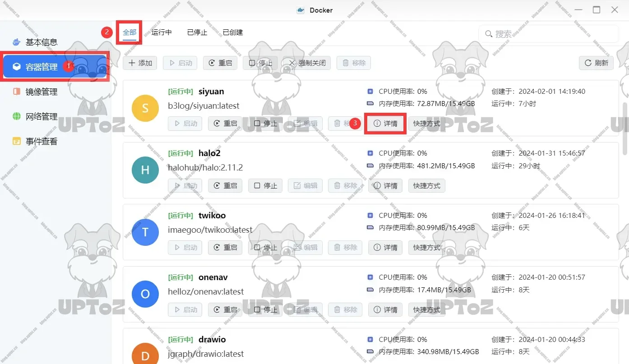Click the teal H avatar of halo2
This screenshot has height=364, width=629.
coord(145,170)
